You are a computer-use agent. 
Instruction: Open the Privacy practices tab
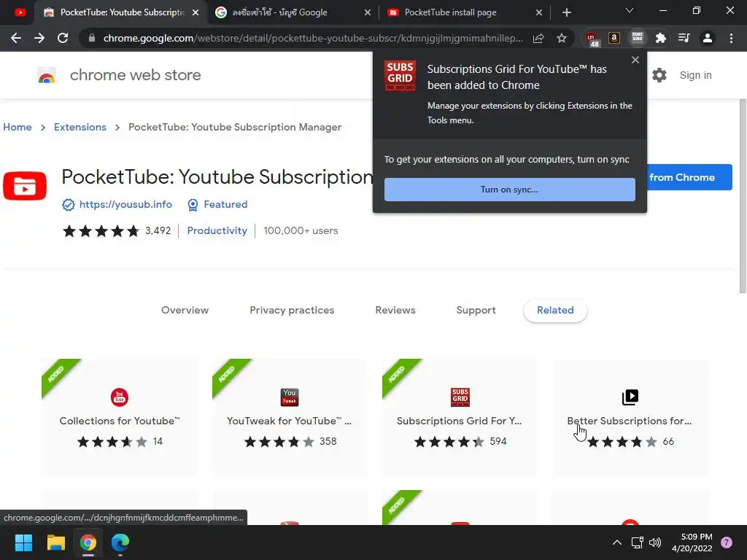pos(292,310)
